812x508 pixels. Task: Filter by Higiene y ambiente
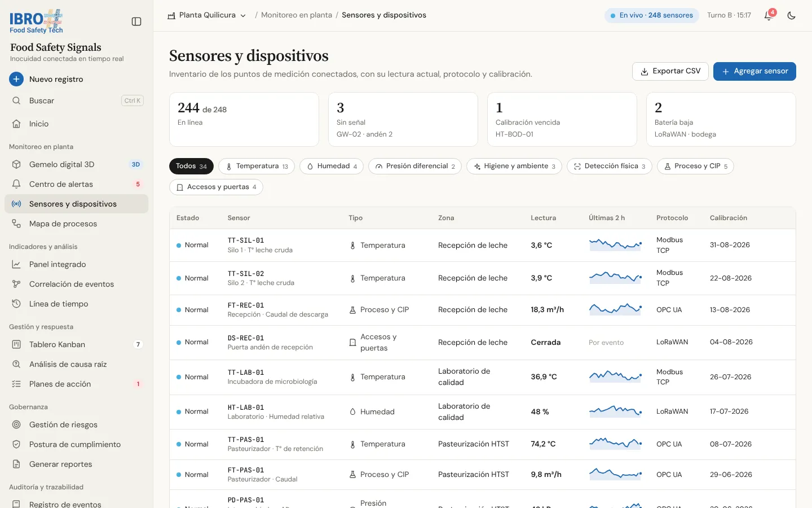click(514, 166)
